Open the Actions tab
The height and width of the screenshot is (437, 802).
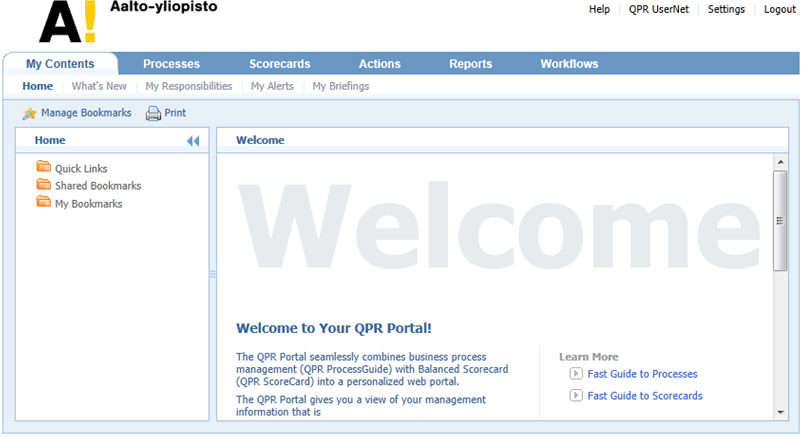(380, 64)
